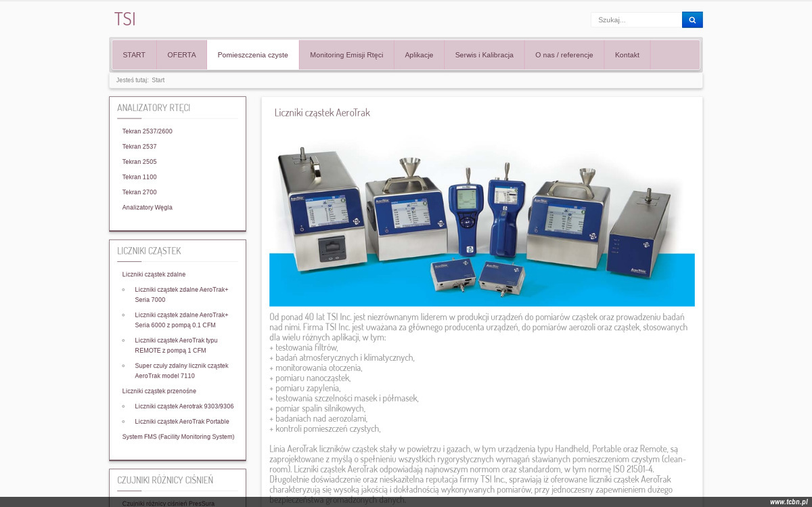This screenshot has height=507, width=812.
Task: Open AeroTrak REMOTE 1 CFM link
Action: click(x=176, y=345)
